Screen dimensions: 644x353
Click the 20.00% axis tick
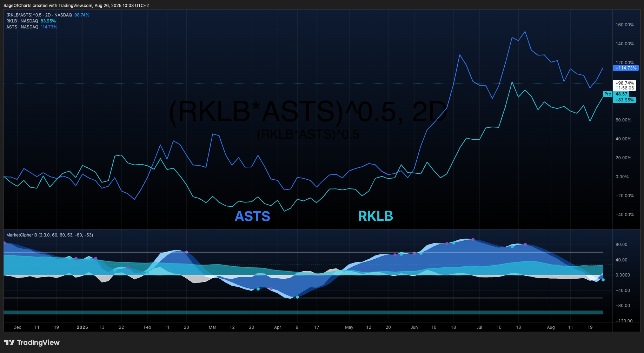623,158
